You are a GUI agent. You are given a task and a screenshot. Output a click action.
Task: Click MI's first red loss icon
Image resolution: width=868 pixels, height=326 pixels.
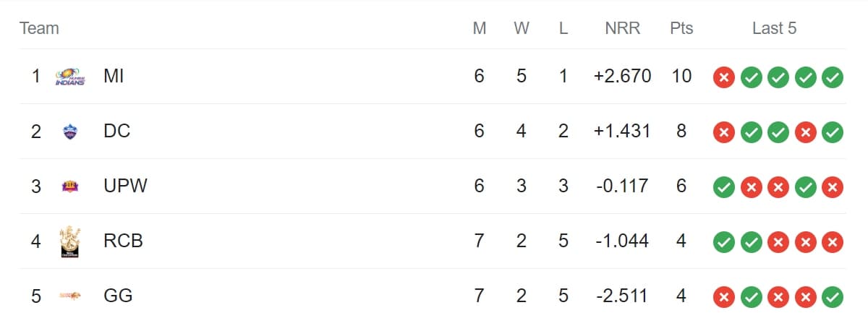[723, 77]
